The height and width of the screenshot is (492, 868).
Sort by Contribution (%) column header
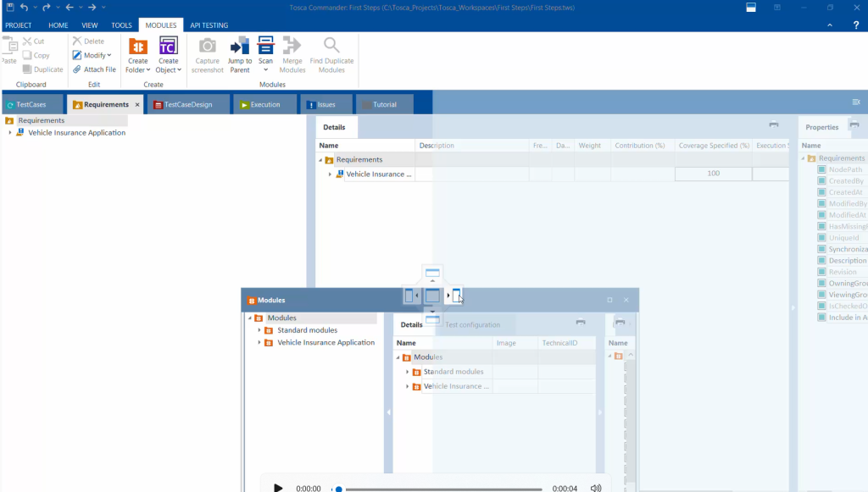(639, 146)
